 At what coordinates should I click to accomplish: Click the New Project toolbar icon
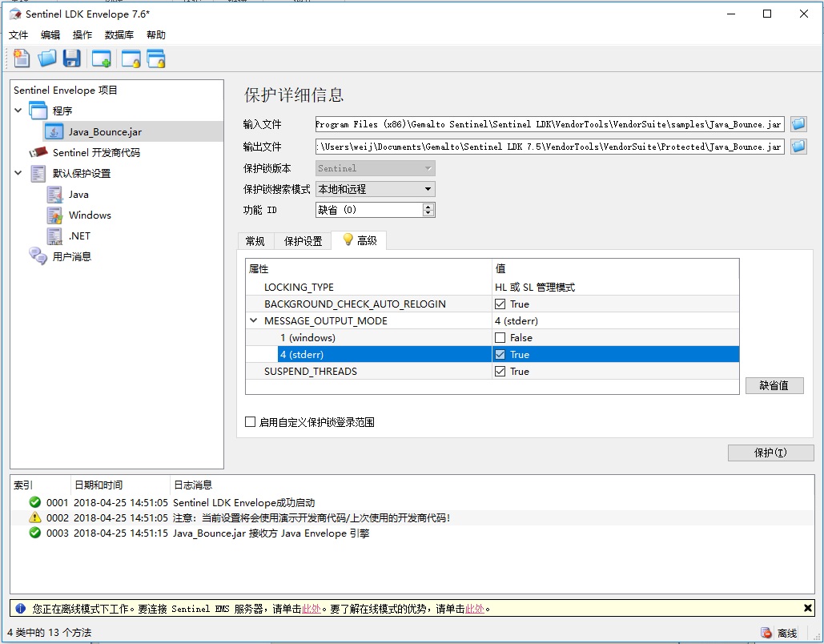click(22, 58)
